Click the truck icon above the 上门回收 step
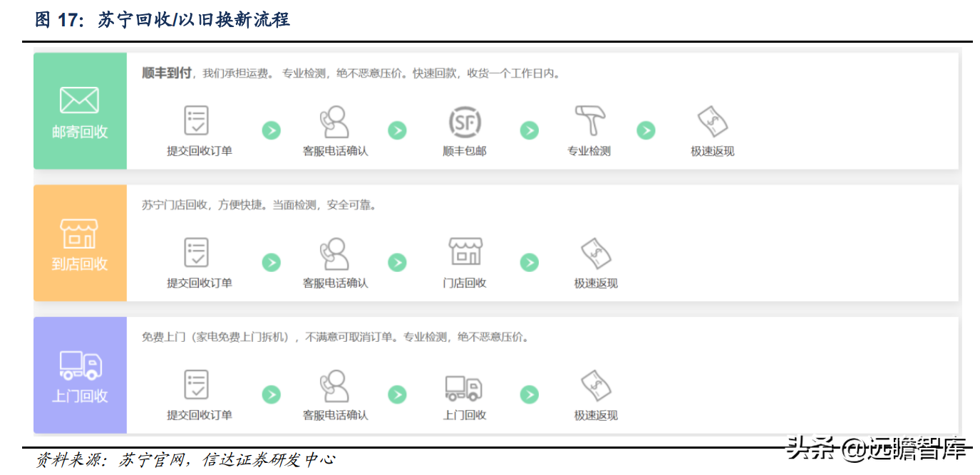Image resolution: width=980 pixels, height=475 pixels. click(464, 387)
